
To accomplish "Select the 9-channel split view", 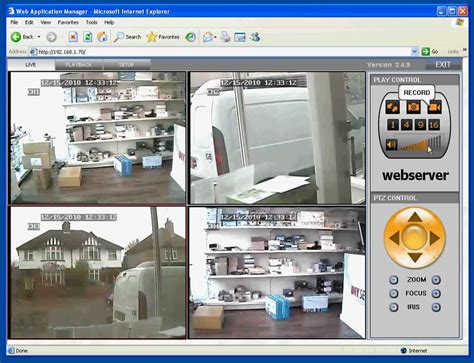I will pyautogui.click(x=420, y=125).
